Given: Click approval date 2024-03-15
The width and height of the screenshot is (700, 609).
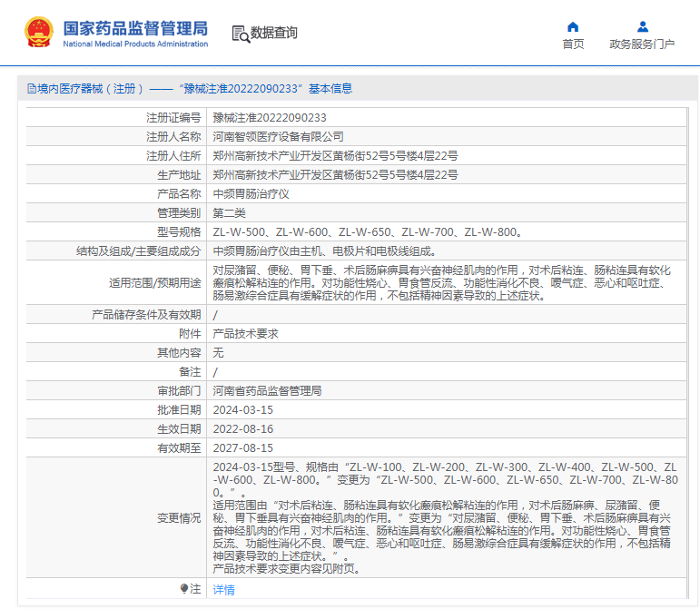Looking at the screenshot, I should click(x=242, y=410).
